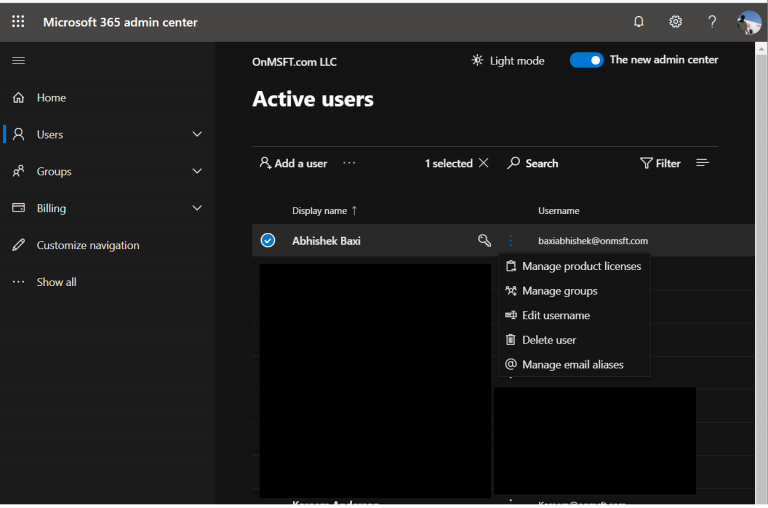Uncheck the Abhishek Baxi row checkbox
768x508 pixels.
click(268, 240)
